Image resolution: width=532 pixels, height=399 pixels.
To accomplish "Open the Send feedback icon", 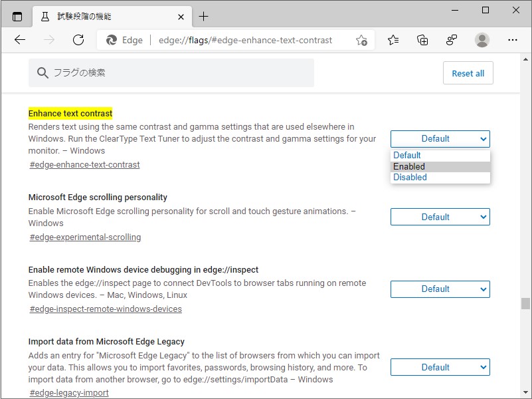I will point(452,40).
